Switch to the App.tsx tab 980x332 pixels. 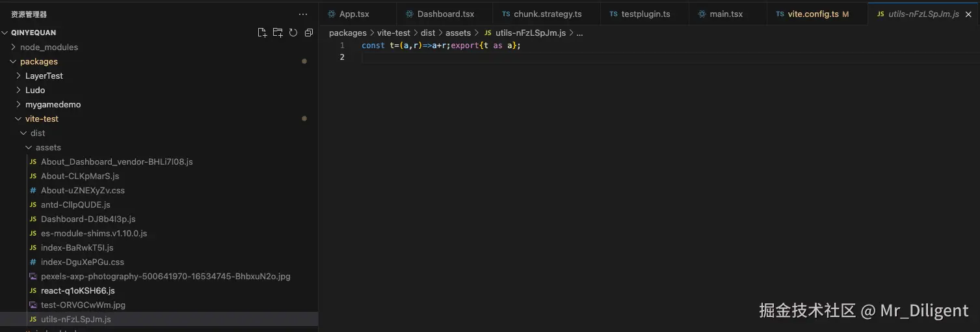354,14
